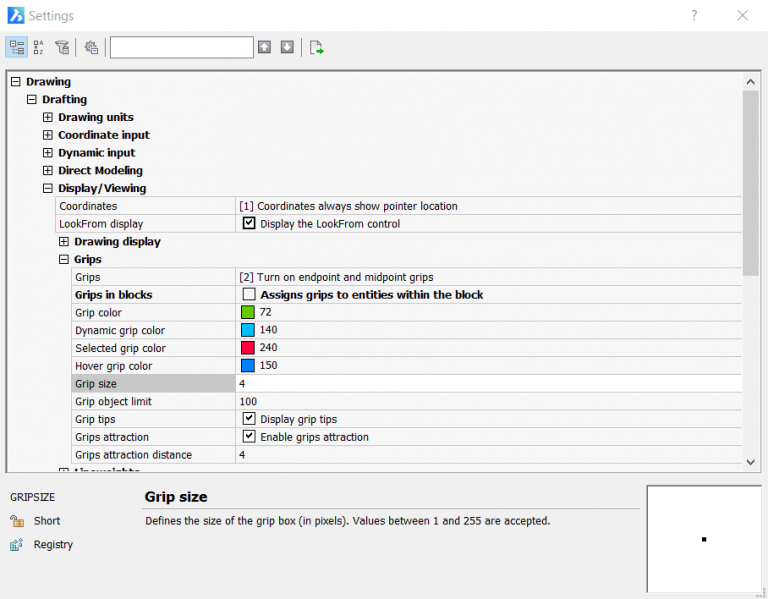Select the Grip tips label
Screen dimensions: 768x599
tap(95, 419)
